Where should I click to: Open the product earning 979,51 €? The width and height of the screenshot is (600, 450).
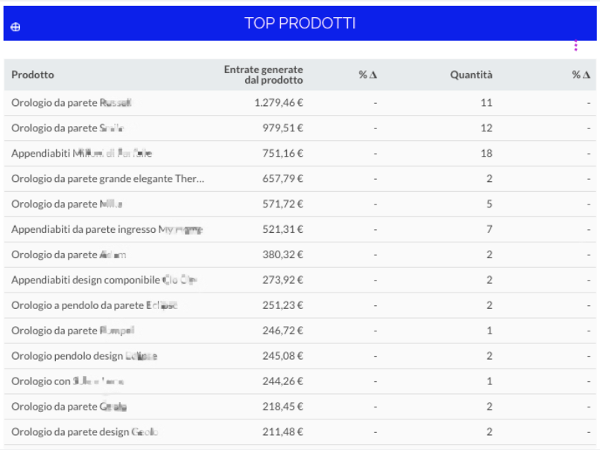tap(68, 128)
